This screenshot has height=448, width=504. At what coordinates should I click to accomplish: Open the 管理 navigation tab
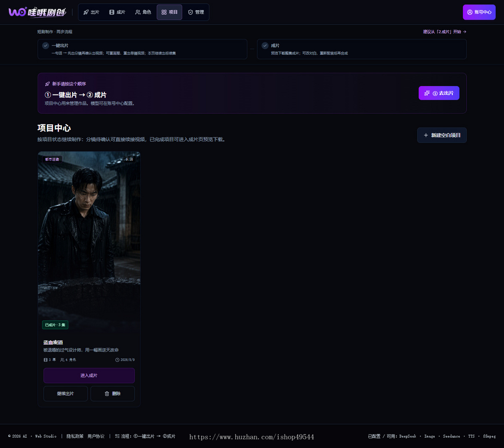click(x=196, y=12)
